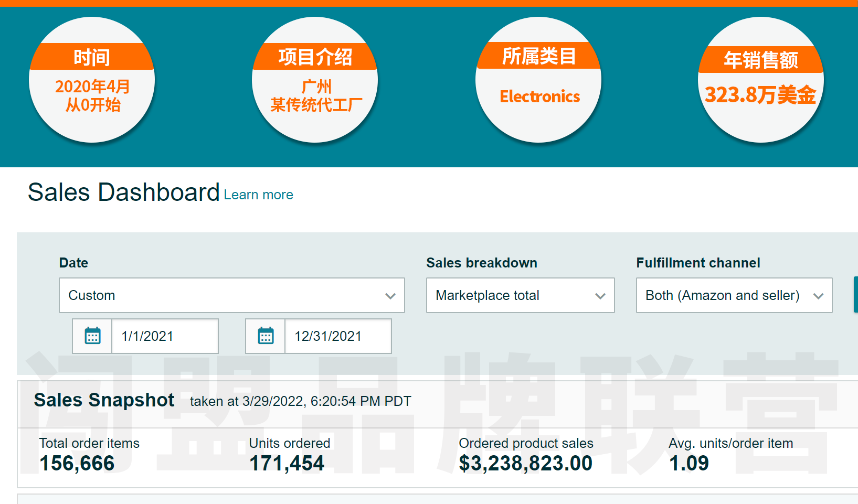Click the Sales Snapshot heading
The image size is (858, 504).
tap(104, 400)
